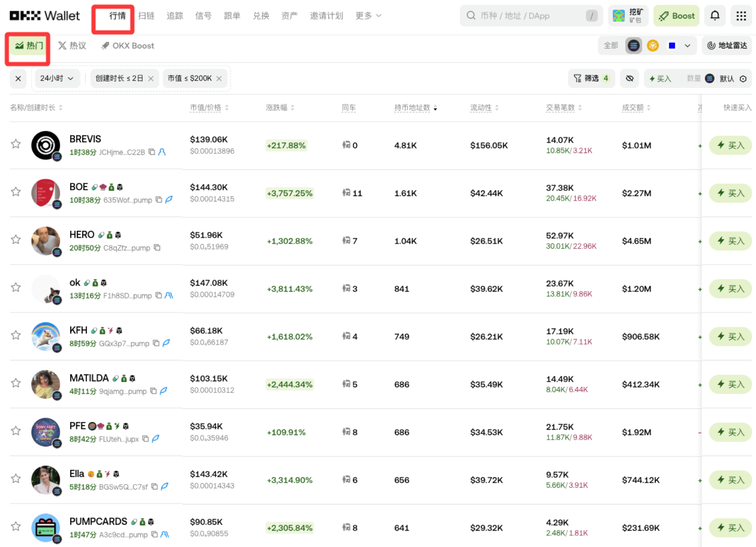This screenshot has width=756, height=547.
Task: Select the blue square chain swatch
Action: [672, 46]
